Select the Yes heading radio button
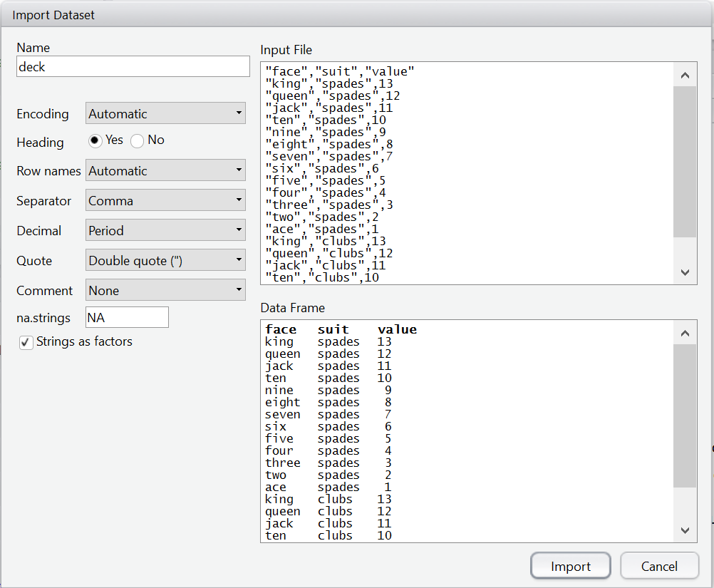The image size is (714, 588). click(x=95, y=140)
